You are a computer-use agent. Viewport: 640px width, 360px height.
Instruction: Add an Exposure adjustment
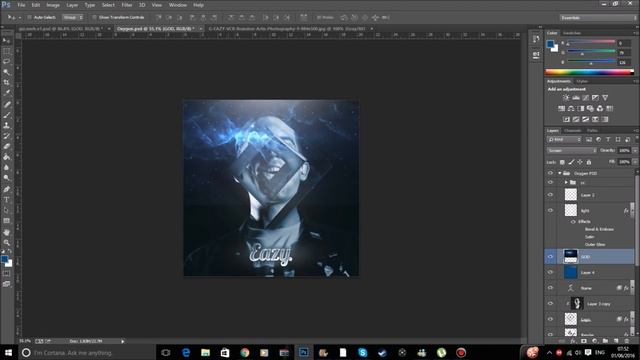595,98
